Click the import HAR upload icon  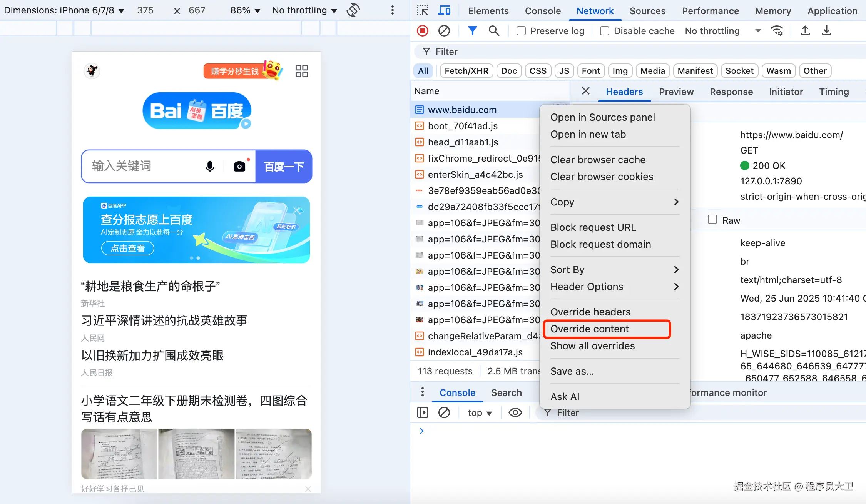pyautogui.click(x=805, y=31)
